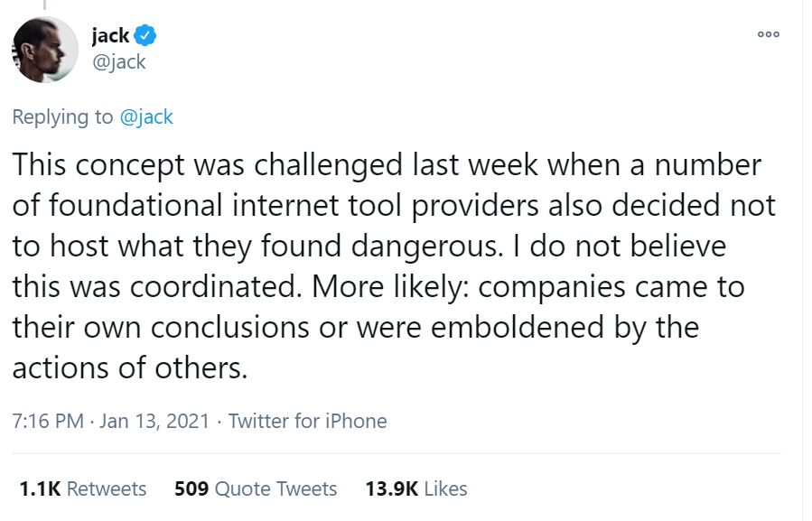Click the bold 13.9K likes count
Screen dimensions: 812x521
[x=391, y=488]
